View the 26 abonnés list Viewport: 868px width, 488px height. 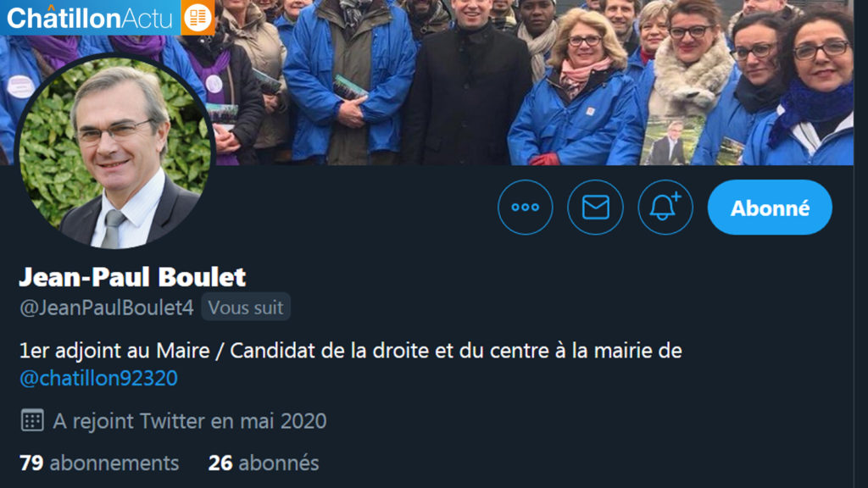point(264,463)
